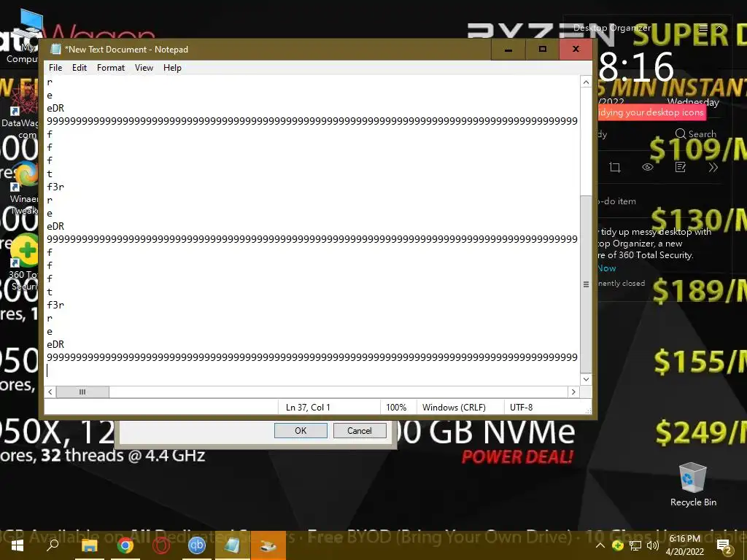The height and width of the screenshot is (560, 747).
Task: Open the taskbar clock showing 6:16 PM
Action: pyautogui.click(x=685, y=545)
